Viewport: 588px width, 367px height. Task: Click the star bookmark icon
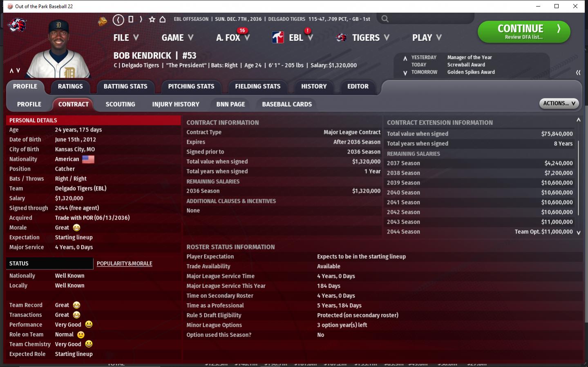(152, 19)
